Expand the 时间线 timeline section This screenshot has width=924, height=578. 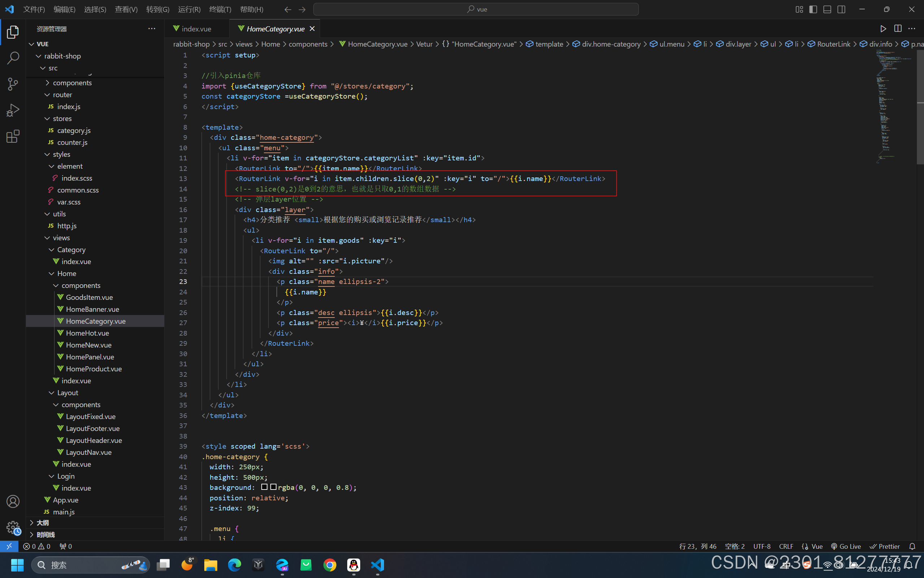pos(95,534)
